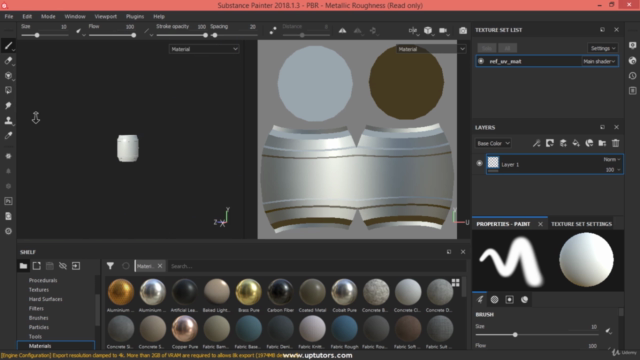Screen dimensions: 640x360
Task: Open the Base Color channel dropdown
Action: [493, 143]
